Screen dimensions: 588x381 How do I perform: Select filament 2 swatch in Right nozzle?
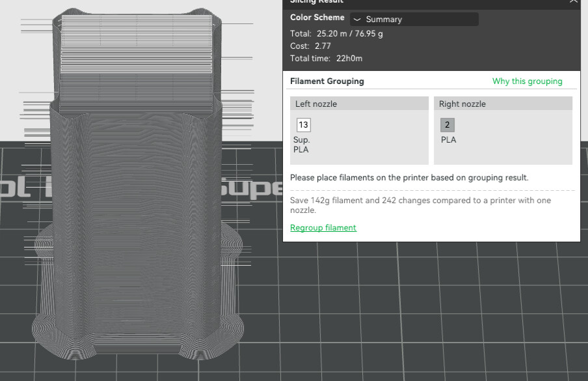pyautogui.click(x=447, y=124)
